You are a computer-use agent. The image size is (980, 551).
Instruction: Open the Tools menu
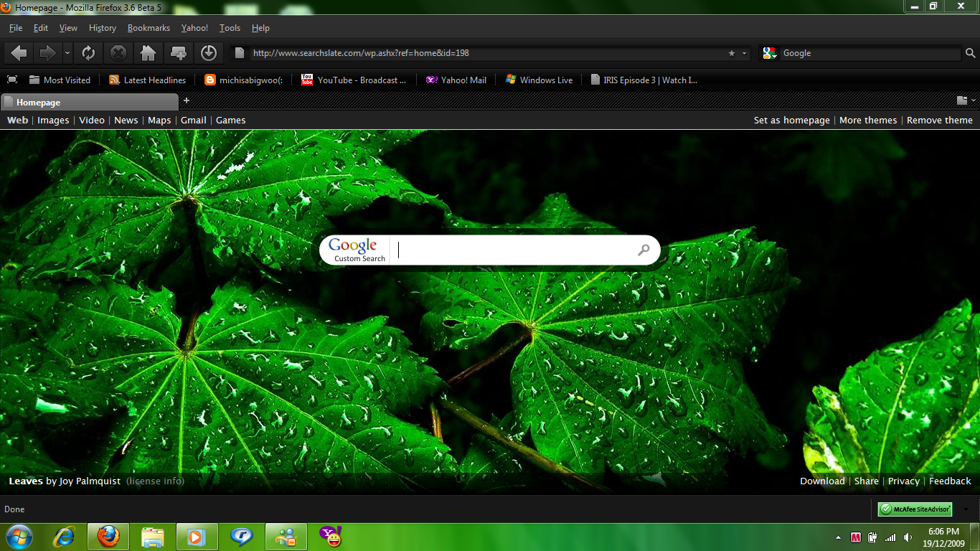(230, 28)
